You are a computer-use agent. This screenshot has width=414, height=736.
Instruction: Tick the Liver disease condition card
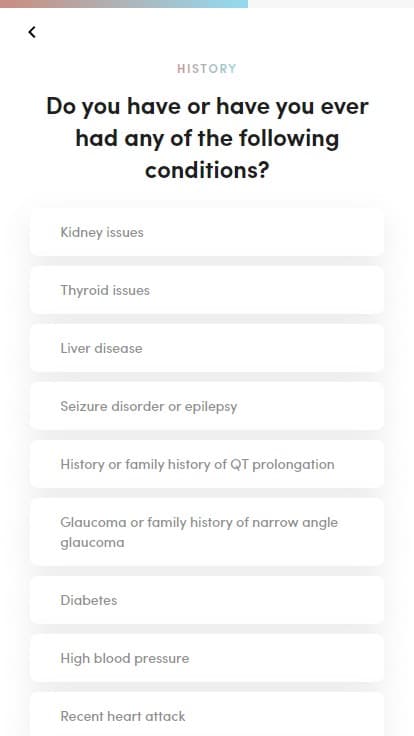207,348
